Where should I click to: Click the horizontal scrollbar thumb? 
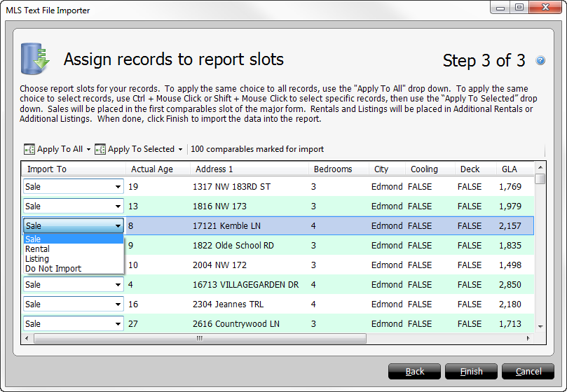(198, 338)
